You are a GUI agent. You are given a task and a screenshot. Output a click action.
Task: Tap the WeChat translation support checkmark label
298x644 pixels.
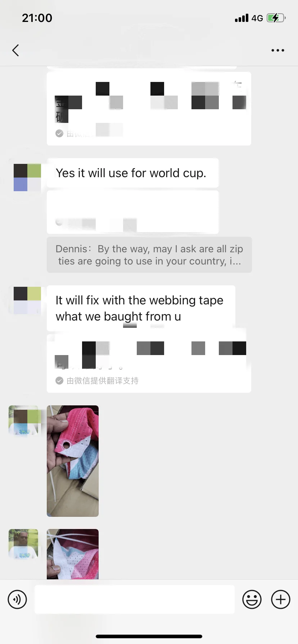(x=97, y=381)
